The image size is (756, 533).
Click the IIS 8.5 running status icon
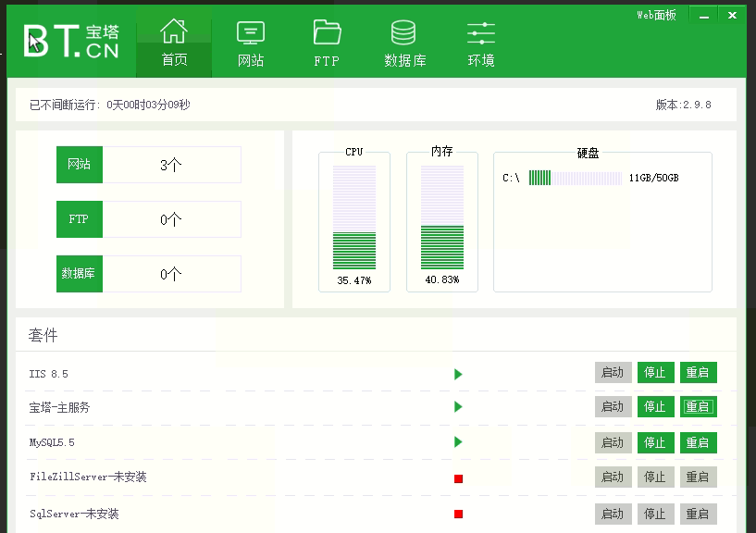(458, 375)
